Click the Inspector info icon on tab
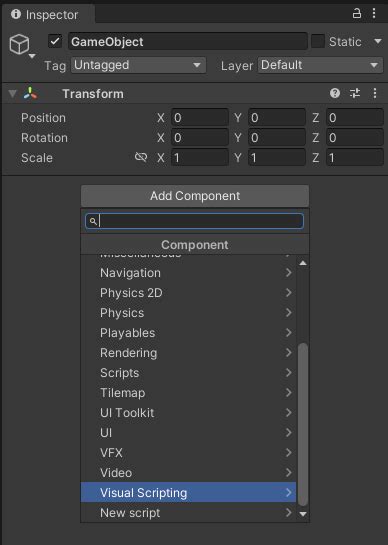 coord(16,14)
